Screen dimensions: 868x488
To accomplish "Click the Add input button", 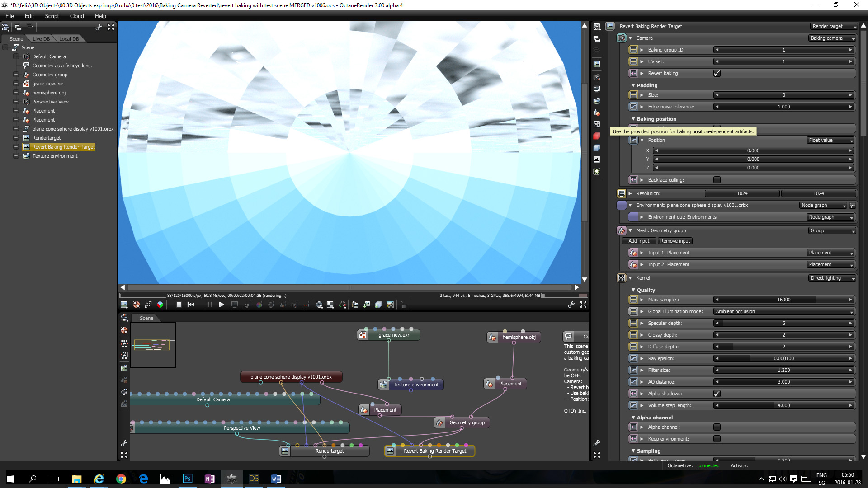I will [638, 241].
